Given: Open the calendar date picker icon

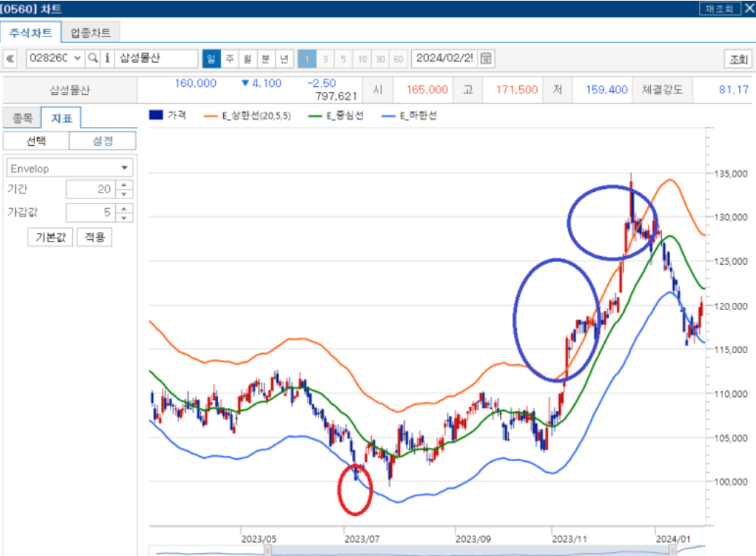Looking at the screenshot, I should click(486, 58).
